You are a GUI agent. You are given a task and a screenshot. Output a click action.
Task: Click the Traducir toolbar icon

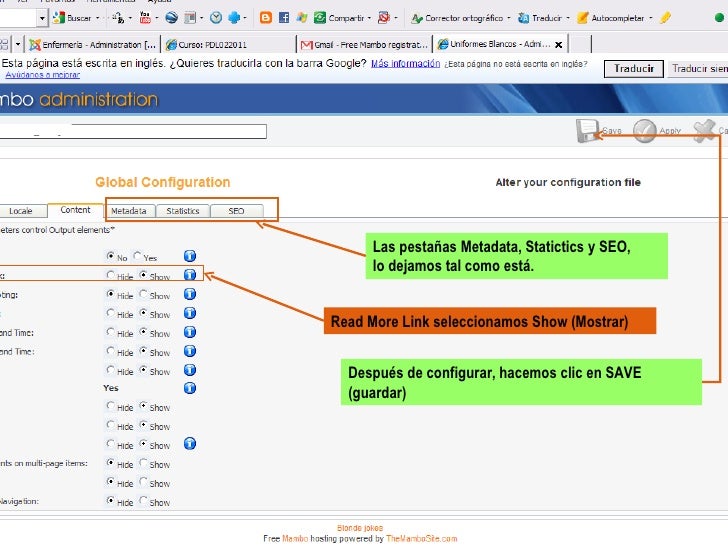523,19
